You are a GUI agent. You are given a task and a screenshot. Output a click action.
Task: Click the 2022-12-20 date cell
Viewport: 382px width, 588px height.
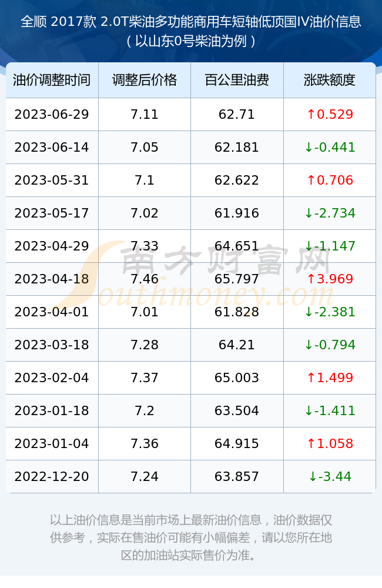(x=52, y=477)
